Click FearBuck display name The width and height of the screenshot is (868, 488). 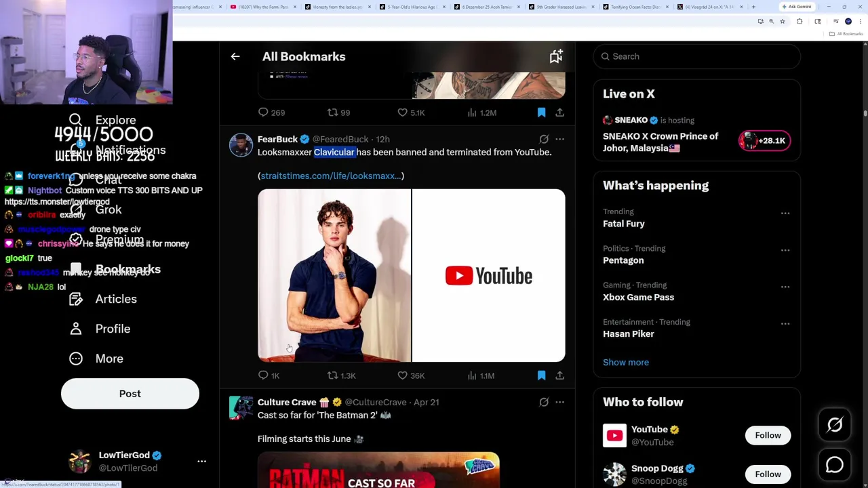click(x=277, y=139)
